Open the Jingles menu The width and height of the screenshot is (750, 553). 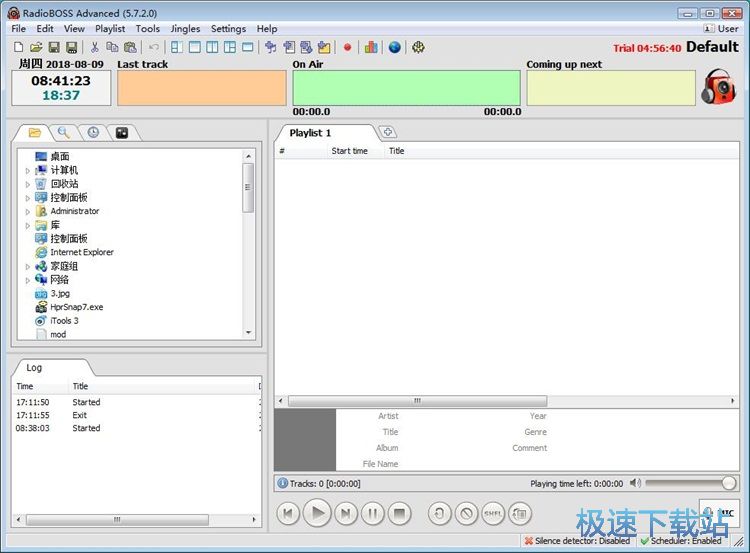click(184, 29)
